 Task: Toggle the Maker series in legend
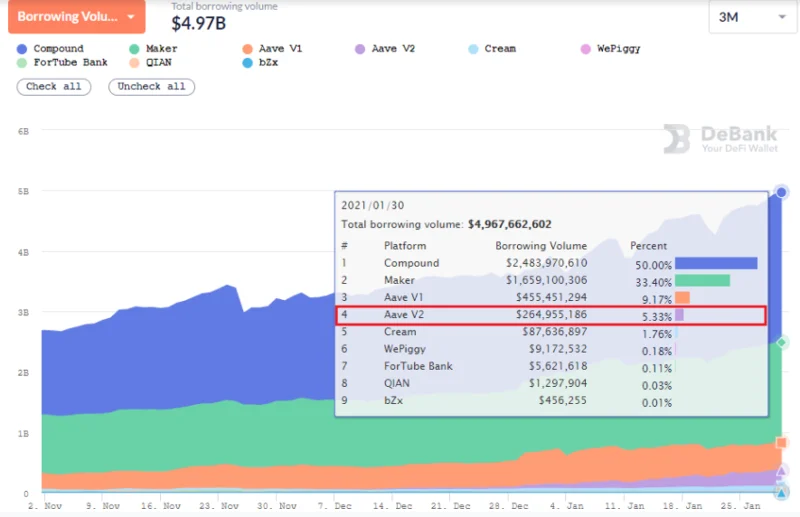pos(154,48)
